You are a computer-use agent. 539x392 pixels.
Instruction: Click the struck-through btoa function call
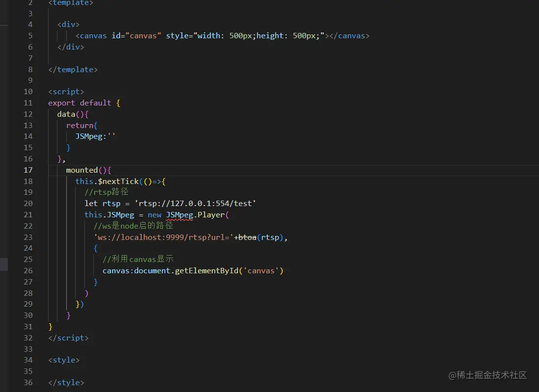248,237
